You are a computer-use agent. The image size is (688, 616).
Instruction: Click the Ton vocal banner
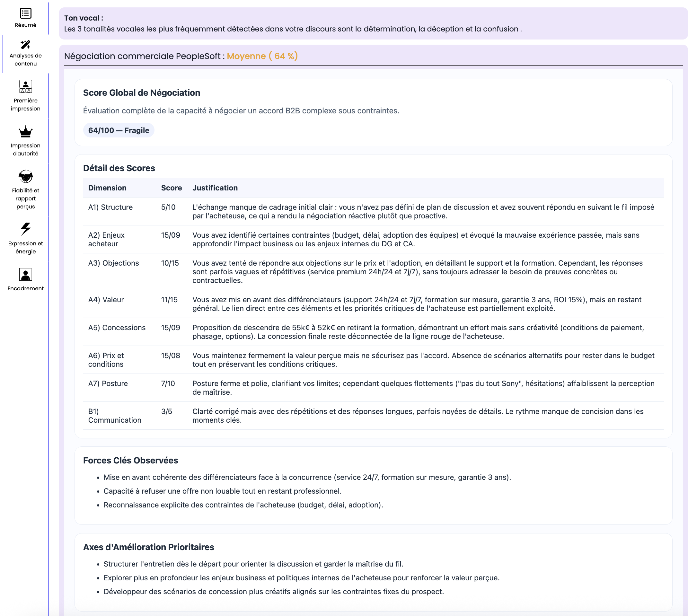pyautogui.click(x=293, y=24)
